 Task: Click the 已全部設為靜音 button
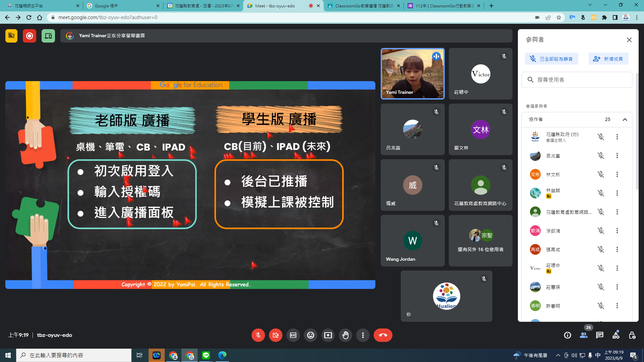click(x=551, y=59)
